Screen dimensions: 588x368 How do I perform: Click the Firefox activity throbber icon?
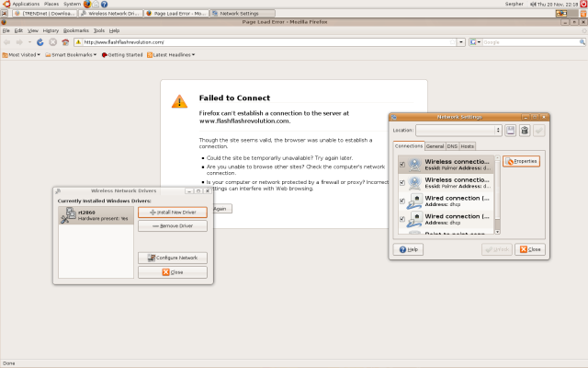coord(584,30)
